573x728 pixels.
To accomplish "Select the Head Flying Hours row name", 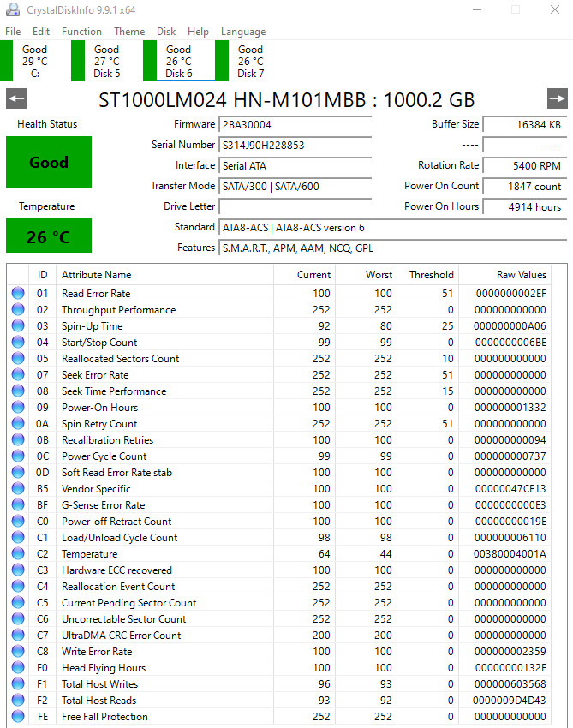I will coord(104,668).
